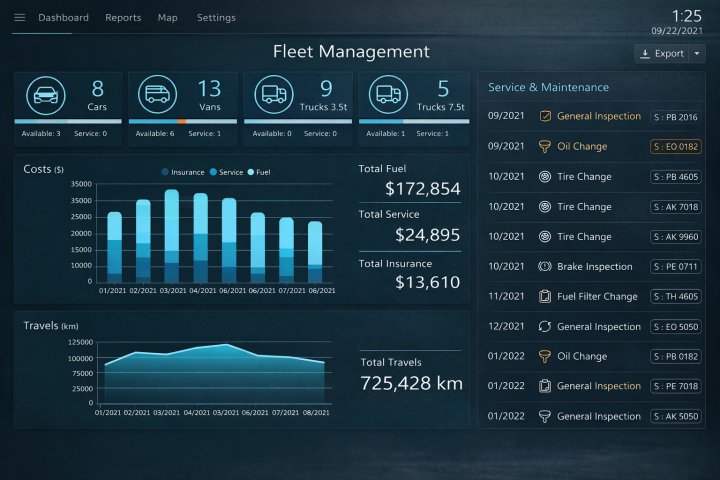Screen dimensions: 720x480
Task: Switch to the Reports tab
Action: coord(123,18)
